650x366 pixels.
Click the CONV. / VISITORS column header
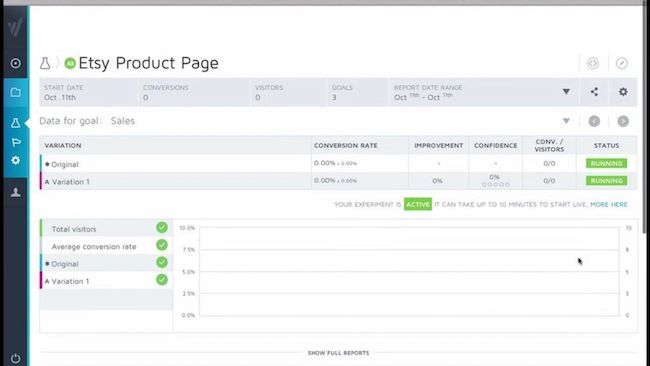click(x=549, y=145)
